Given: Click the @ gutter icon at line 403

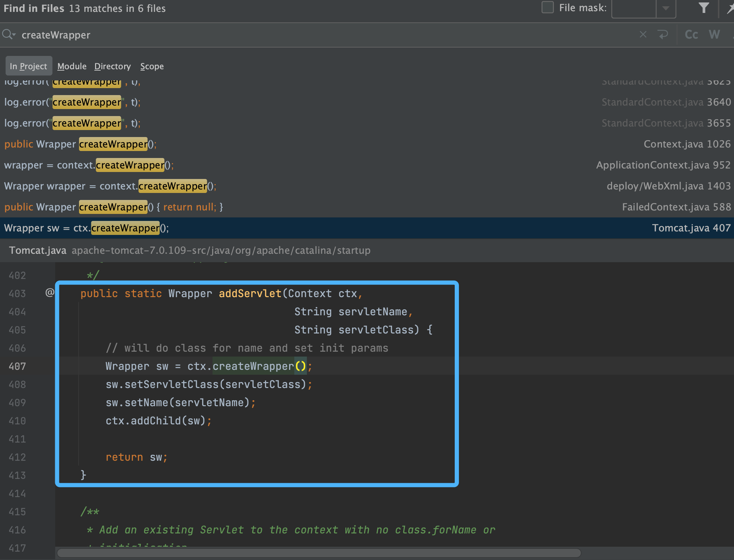Looking at the screenshot, I should point(50,292).
